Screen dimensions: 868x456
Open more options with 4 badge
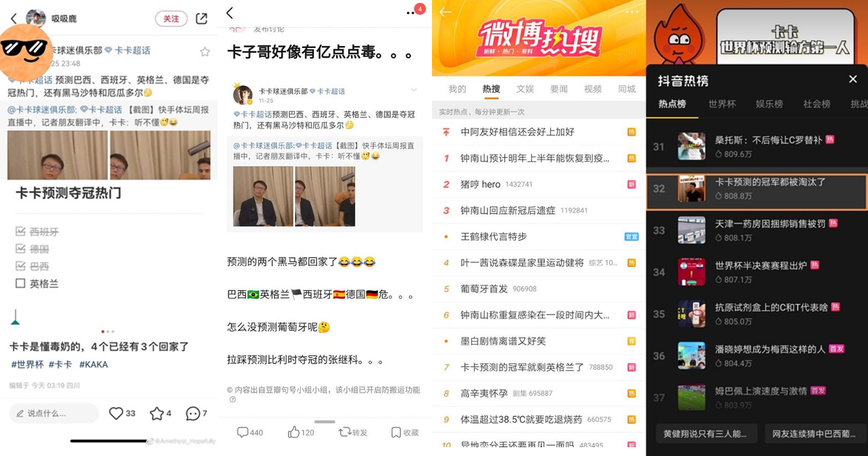412,12
